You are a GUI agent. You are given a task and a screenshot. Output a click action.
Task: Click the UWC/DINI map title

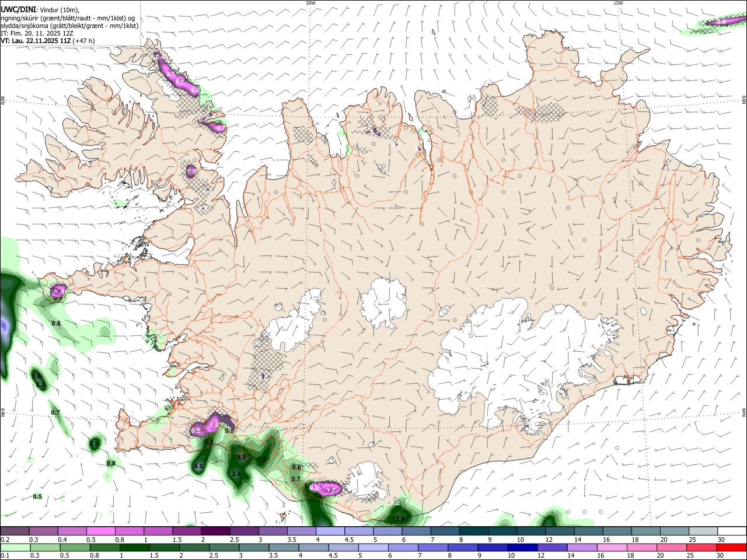19,9
